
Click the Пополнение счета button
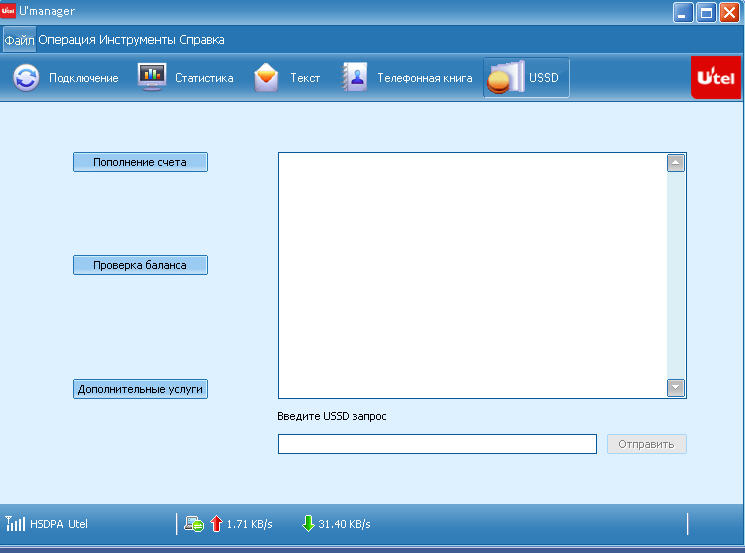tap(140, 162)
